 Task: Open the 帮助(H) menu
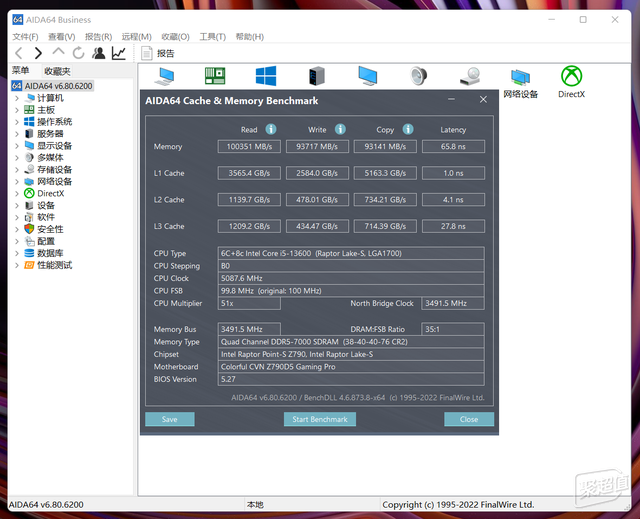pos(250,37)
